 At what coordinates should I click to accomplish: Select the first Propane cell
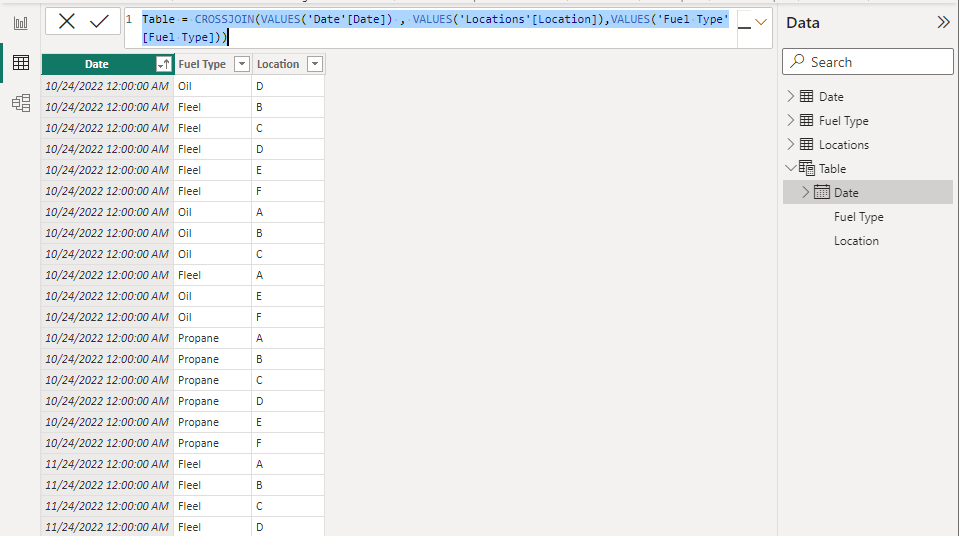click(x=212, y=338)
